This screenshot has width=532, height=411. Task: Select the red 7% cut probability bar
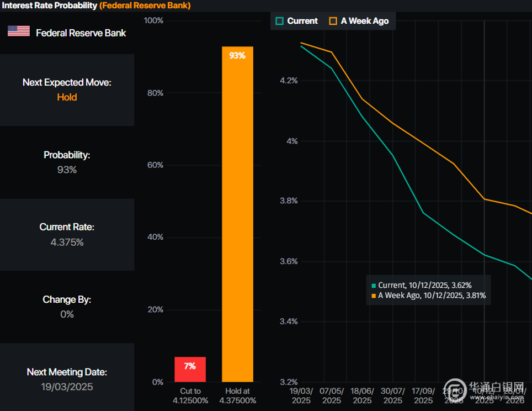click(190, 369)
